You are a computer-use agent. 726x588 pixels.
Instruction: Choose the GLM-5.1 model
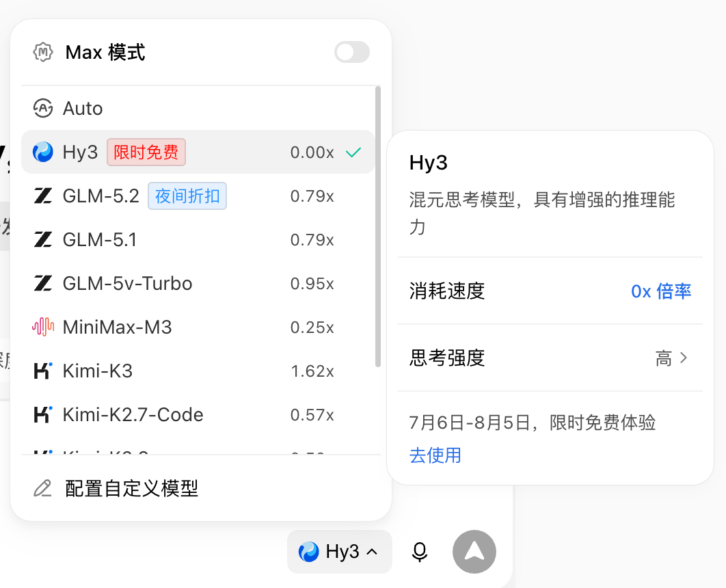[x=198, y=239]
